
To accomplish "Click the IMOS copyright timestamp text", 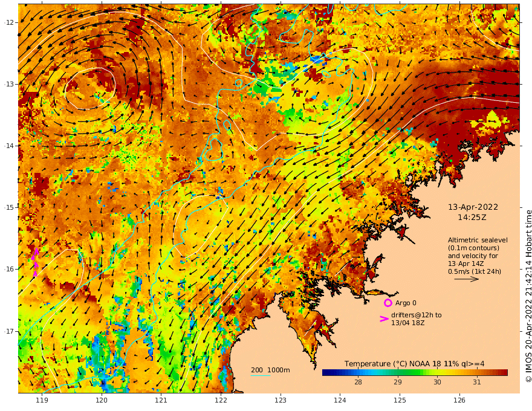I will point(528,296).
